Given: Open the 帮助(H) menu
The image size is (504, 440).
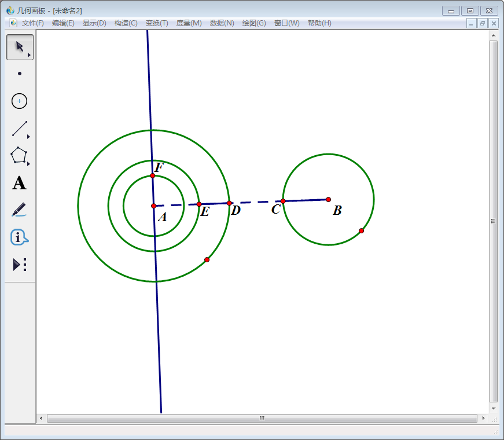Looking at the screenshot, I should coord(319,23).
